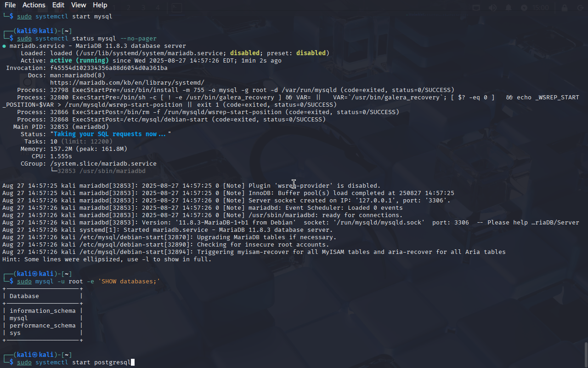The width and height of the screenshot is (588, 368).
Task: Click 'information_schema' in the databases table
Action: click(x=43, y=311)
